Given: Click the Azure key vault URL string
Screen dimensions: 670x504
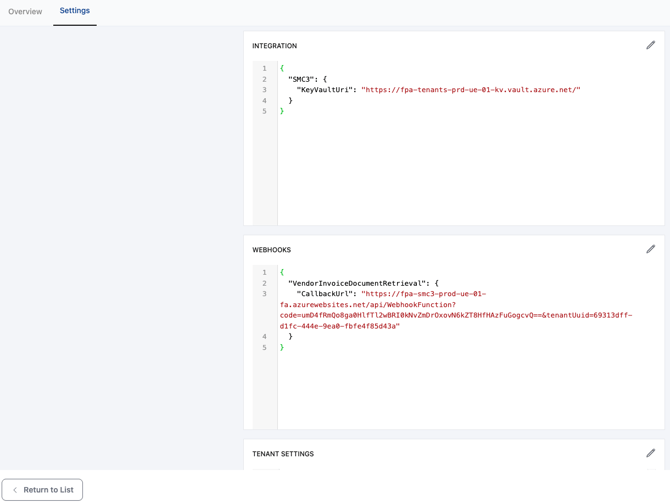Looking at the screenshot, I should tap(470, 90).
